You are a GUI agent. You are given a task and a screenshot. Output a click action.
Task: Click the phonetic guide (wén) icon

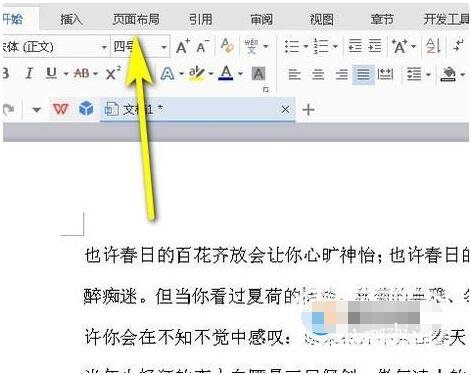coord(252,46)
